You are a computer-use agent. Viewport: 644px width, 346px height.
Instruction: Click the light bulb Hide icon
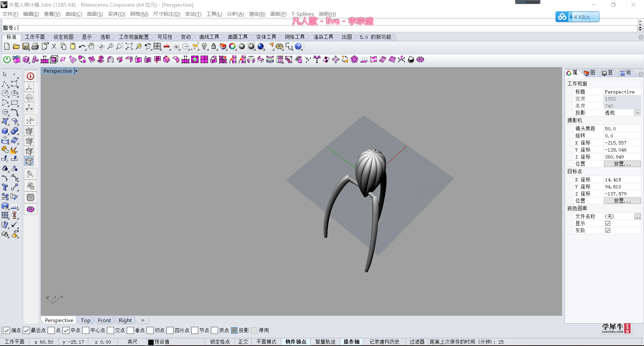pos(204,47)
